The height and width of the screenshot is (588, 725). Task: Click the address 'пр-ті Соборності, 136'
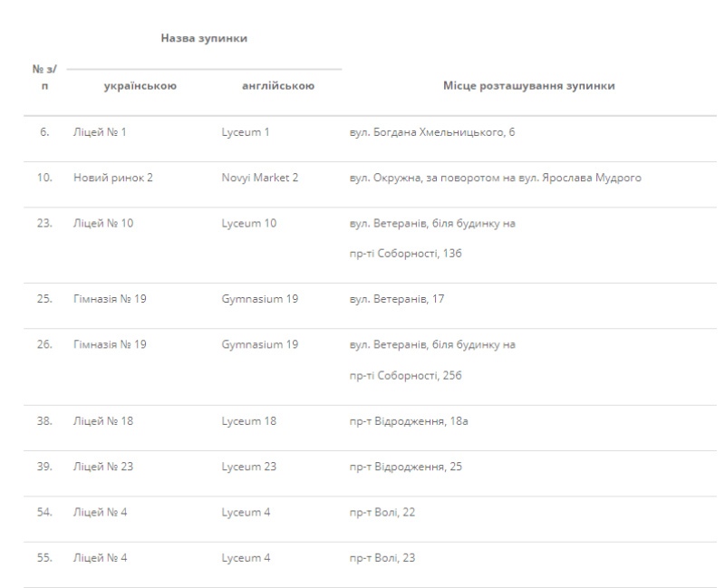pos(405,254)
